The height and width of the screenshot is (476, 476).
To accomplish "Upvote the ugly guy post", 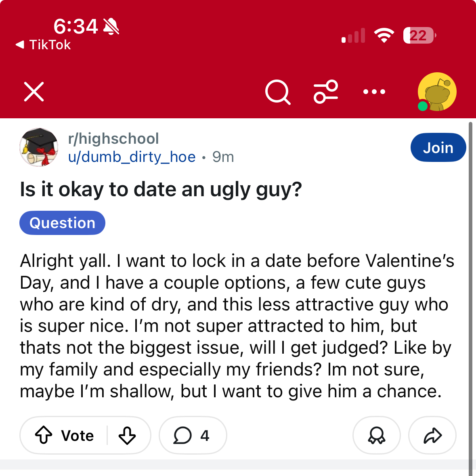I will tap(44, 435).
